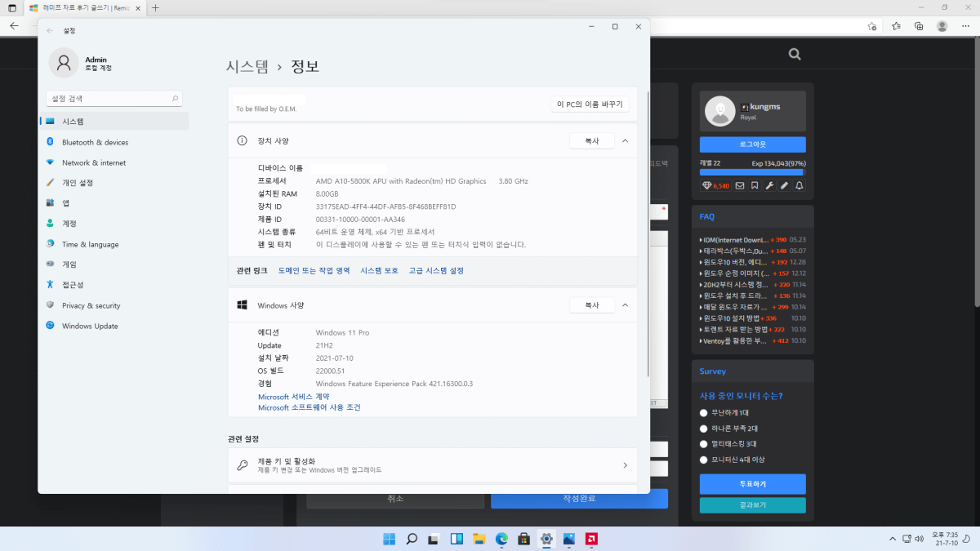Go back a page in Edge
The height and width of the screenshot is (551, 980).
click(x=13, y=26)
